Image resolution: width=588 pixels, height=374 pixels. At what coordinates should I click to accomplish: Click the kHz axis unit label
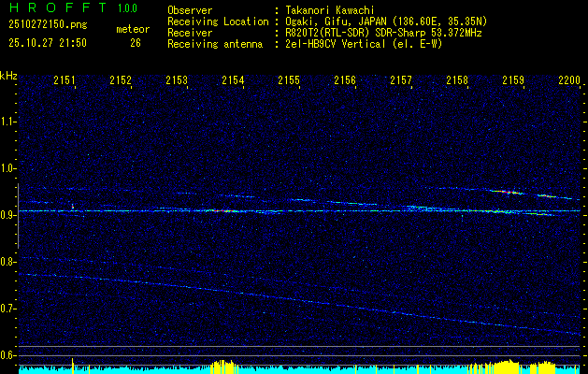[x=8, y=75]
